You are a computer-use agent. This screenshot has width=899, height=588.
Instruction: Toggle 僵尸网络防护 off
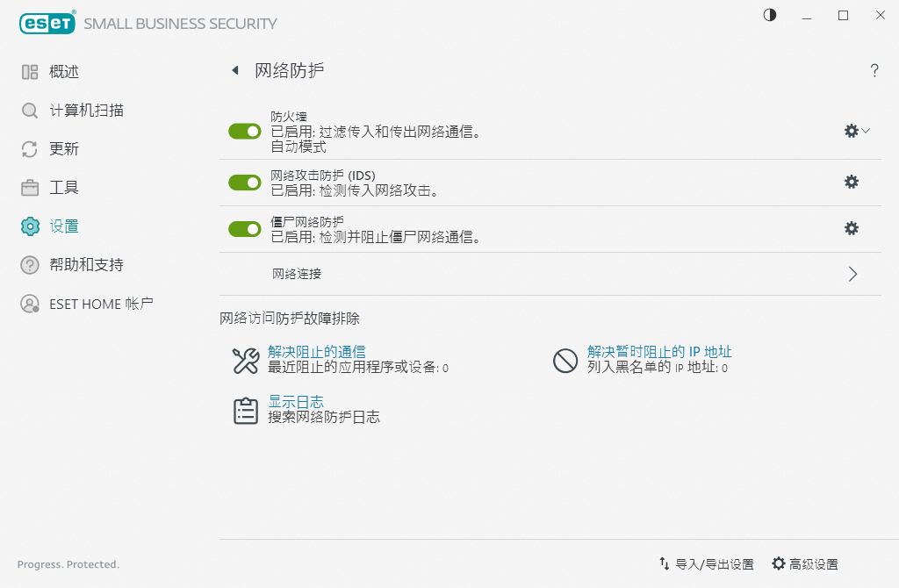[x=244, y=228]
